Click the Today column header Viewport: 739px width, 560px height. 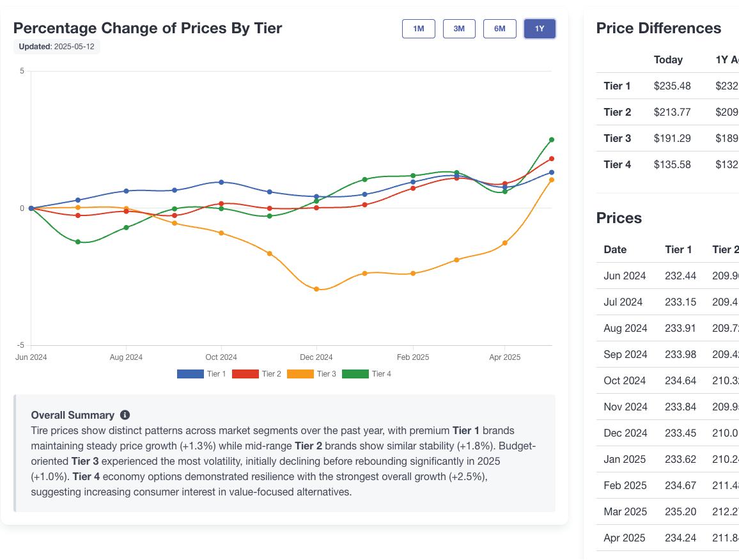(668, 59)
